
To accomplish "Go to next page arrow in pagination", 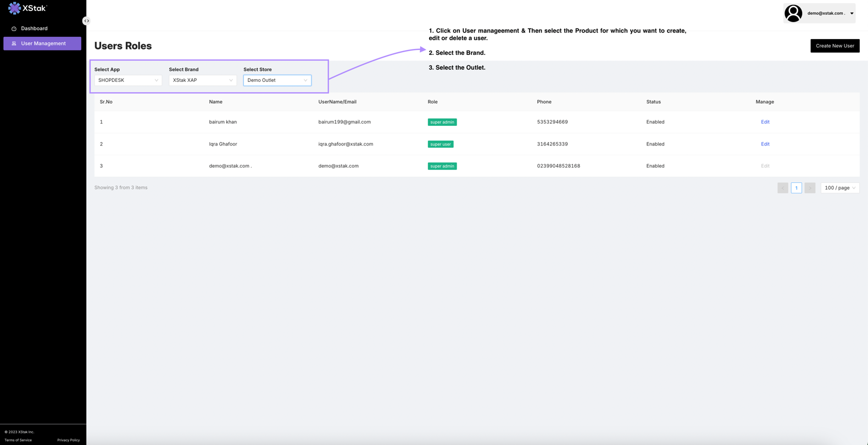I will [810, 188].
